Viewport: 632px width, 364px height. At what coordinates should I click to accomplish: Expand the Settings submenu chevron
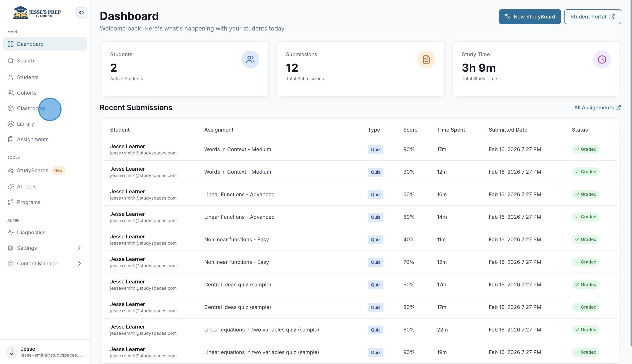[79, 248]
